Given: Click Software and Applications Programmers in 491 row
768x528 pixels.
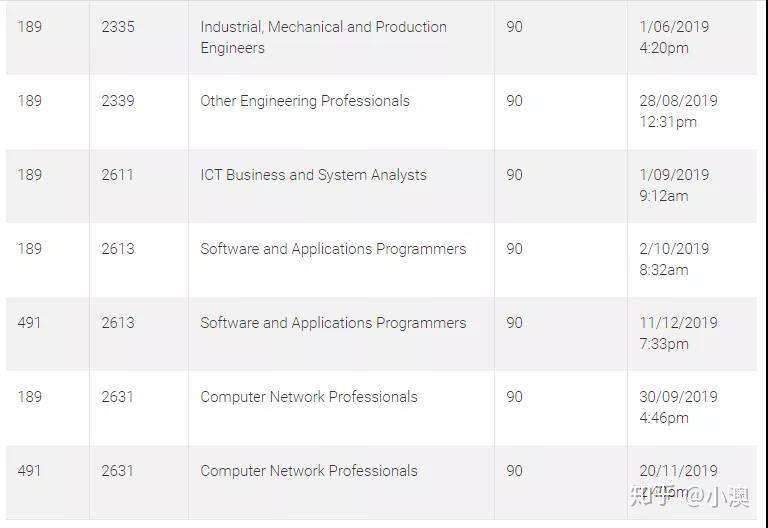Looking at the screenshot, I should (x=333, y=323).
